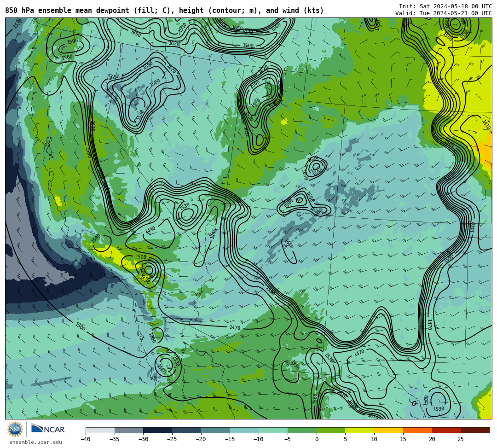Pick the dark brown above-25 colorbar swatch
Viewport: 497px width, 448px height.
[x=475, y=430]
